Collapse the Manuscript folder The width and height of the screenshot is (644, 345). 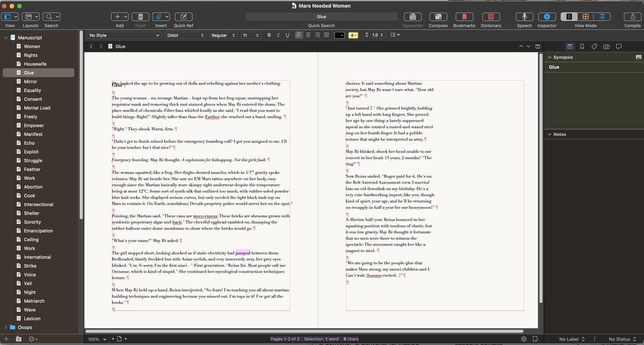(6, 38)
